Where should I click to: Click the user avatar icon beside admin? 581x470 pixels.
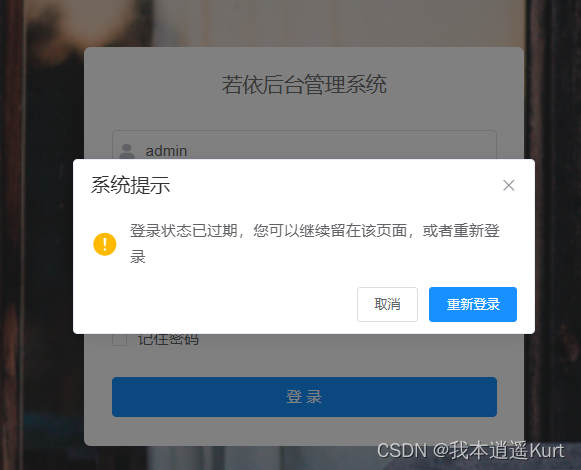tap(127, 151)
